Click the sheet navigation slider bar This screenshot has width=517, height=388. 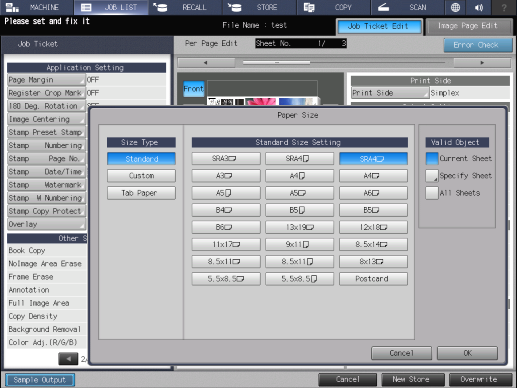click(x=344, y=62)
